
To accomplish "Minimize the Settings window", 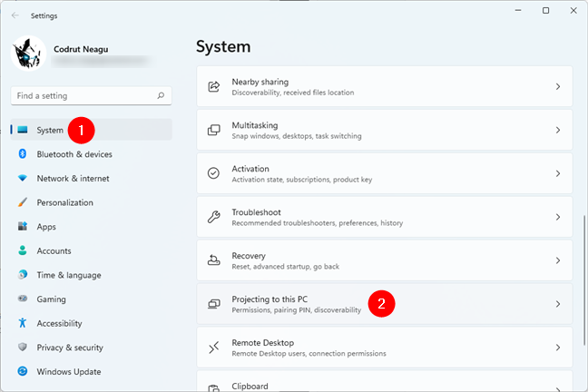I will click(518, 11).
